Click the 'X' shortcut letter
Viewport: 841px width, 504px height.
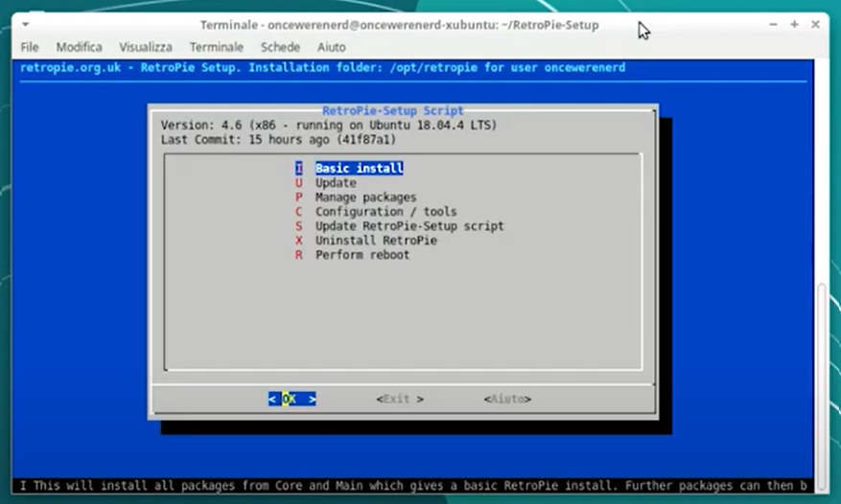coord(299,241)
